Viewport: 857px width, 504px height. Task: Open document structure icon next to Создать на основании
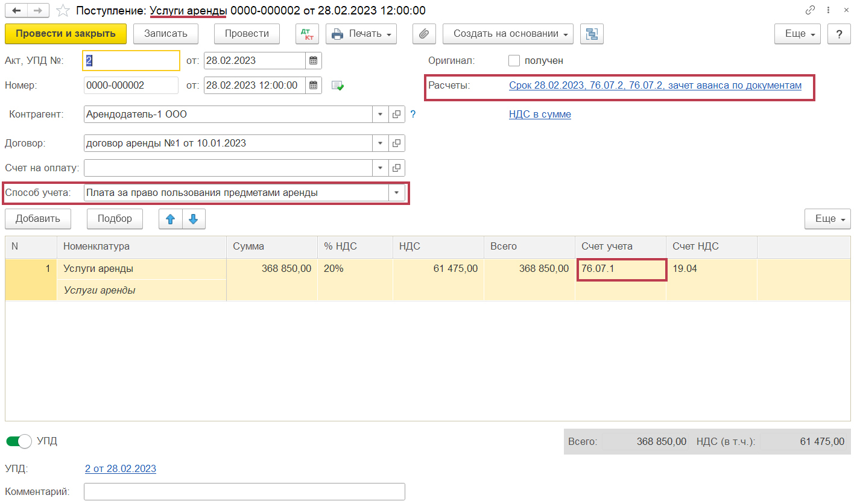pos(592,34)
